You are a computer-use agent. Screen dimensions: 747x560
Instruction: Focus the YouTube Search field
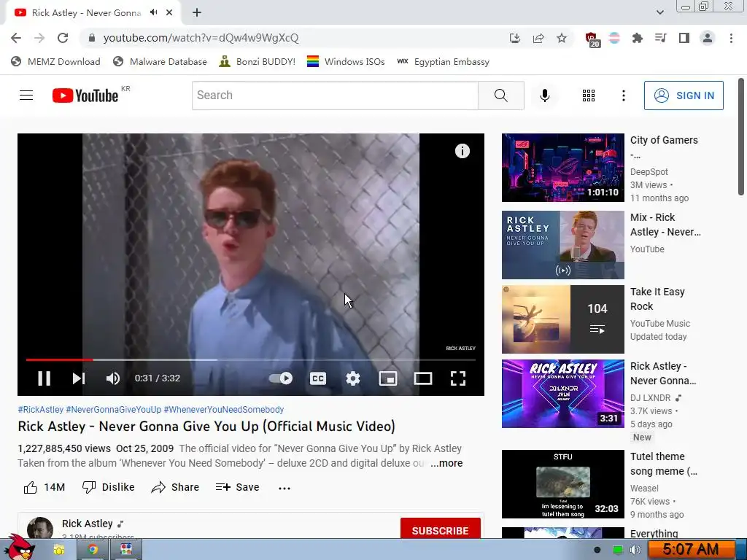coord(335,96)
